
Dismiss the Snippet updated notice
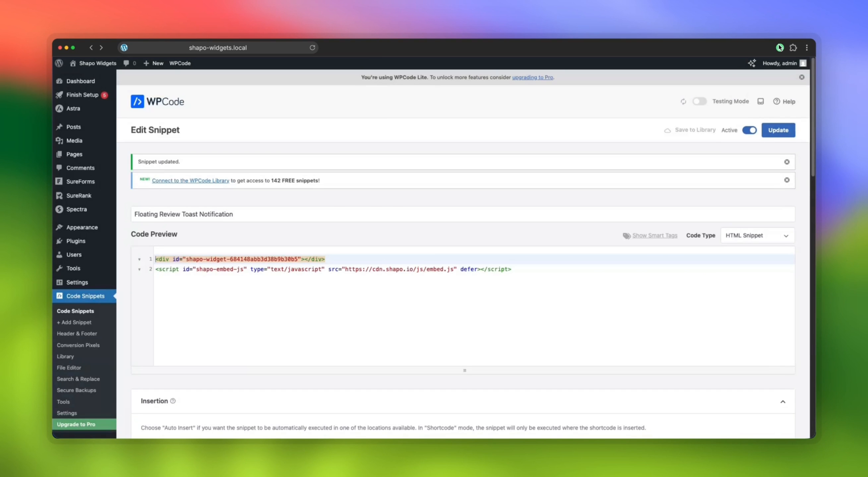coord(787,162)
